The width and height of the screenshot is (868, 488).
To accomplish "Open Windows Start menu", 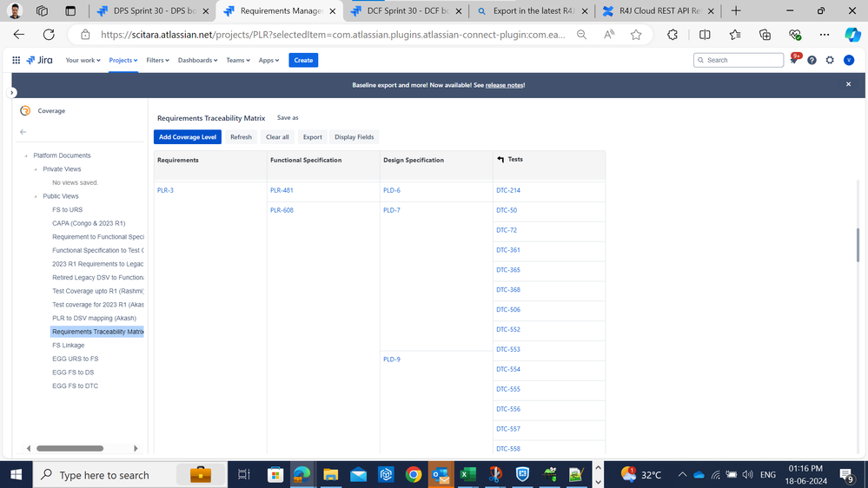I will 16,475.
